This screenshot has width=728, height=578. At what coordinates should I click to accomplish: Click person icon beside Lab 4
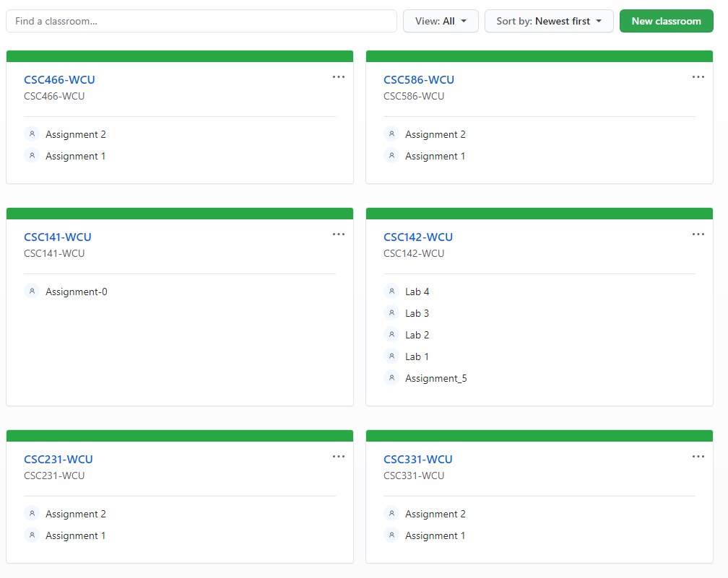pyautogui.click(x=391, y=291)
